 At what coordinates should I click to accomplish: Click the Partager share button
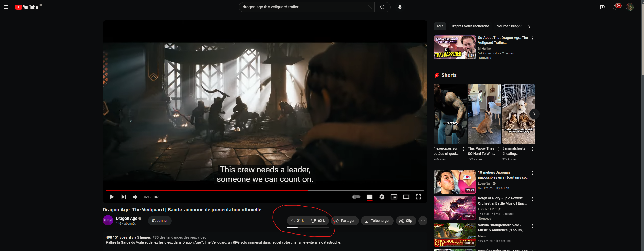[345, 221]
